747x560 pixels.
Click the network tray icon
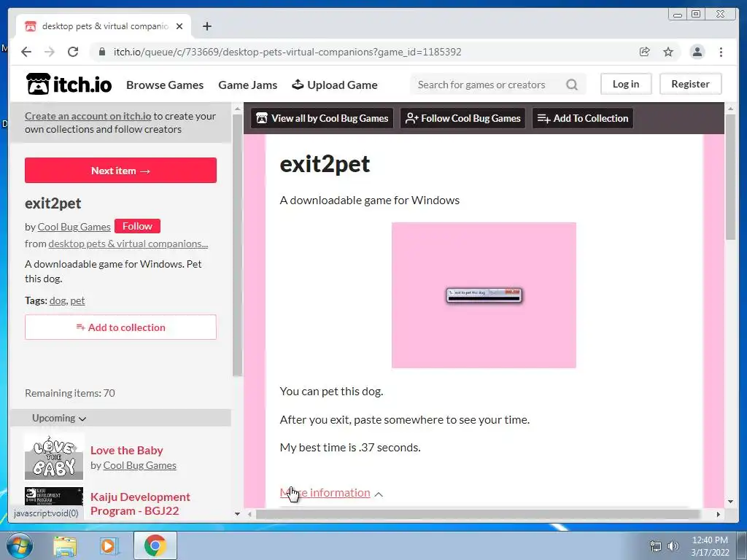656,546
